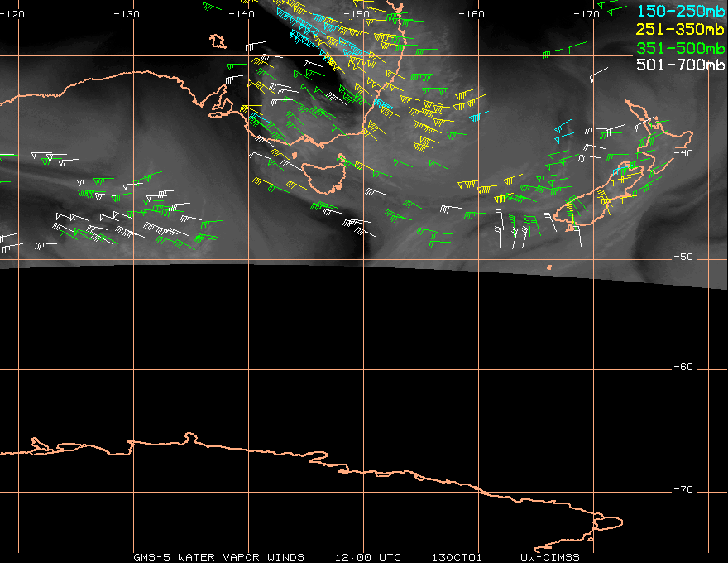Click the -150 longitude label
The image size is (728, 563).
point(357,14)
